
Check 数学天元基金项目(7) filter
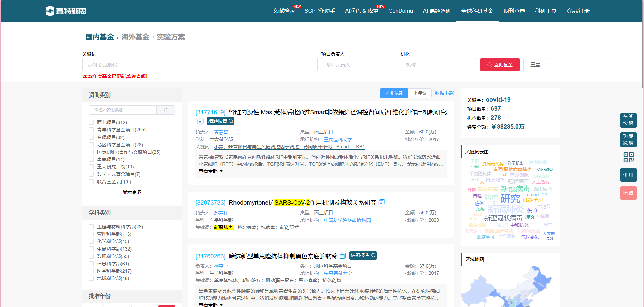click(x=91, y=174)
